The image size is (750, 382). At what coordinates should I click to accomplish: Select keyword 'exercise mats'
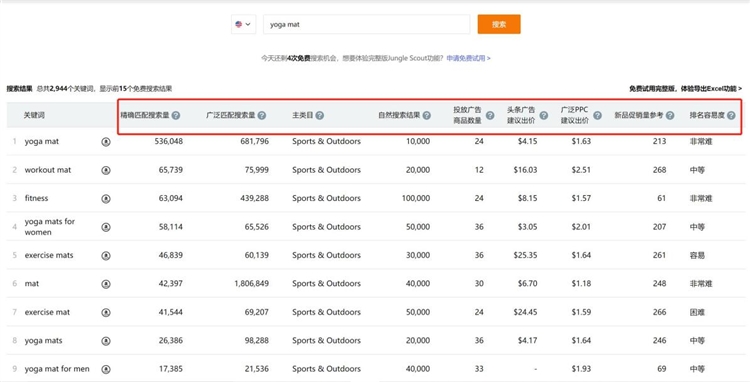(x=49, y=255)
